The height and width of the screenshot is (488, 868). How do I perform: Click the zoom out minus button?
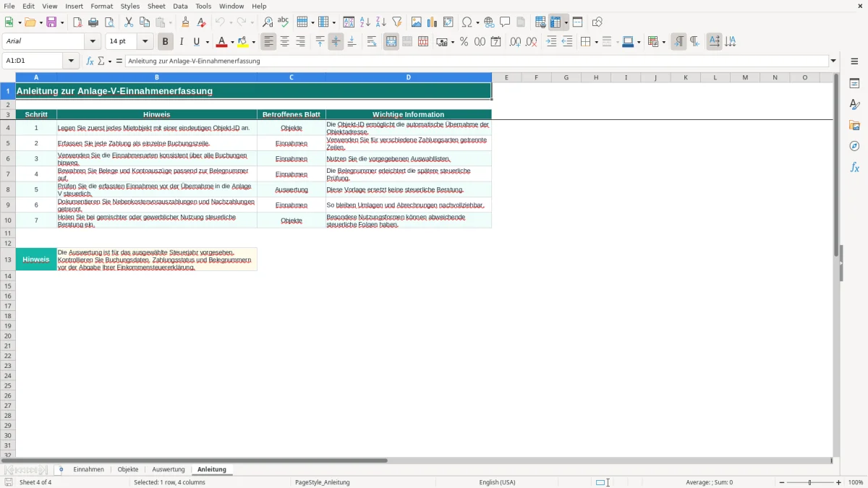[x=782, y=482]
